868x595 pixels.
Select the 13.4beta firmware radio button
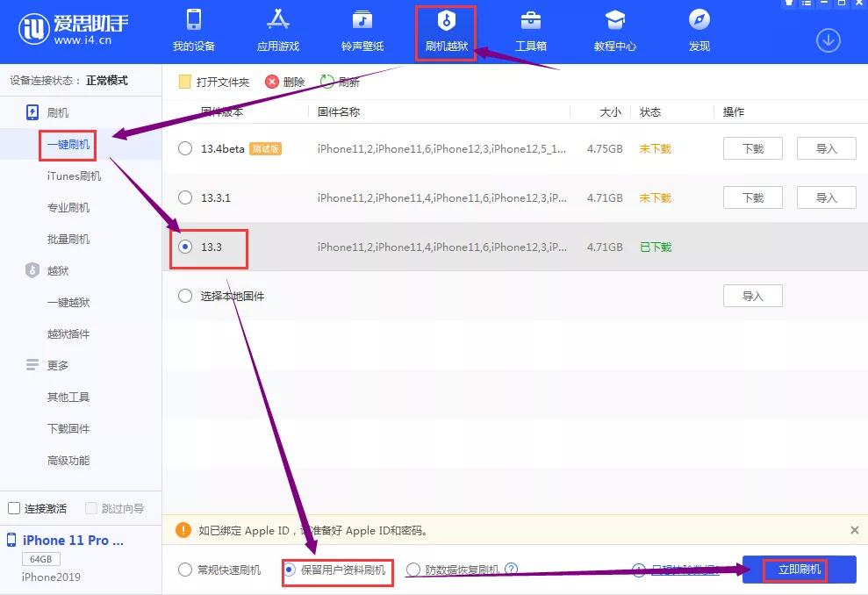pyautogui.click(x=185, y=148)
